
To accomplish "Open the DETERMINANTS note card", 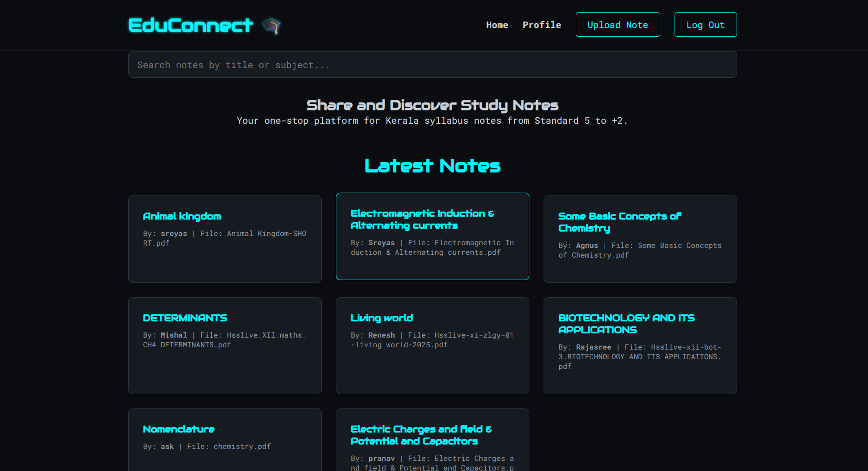I will pyautogui.click(x=225, y=345).
